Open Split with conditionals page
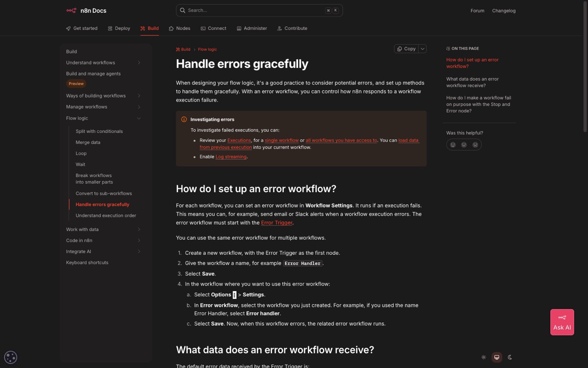 pos(99,131)
